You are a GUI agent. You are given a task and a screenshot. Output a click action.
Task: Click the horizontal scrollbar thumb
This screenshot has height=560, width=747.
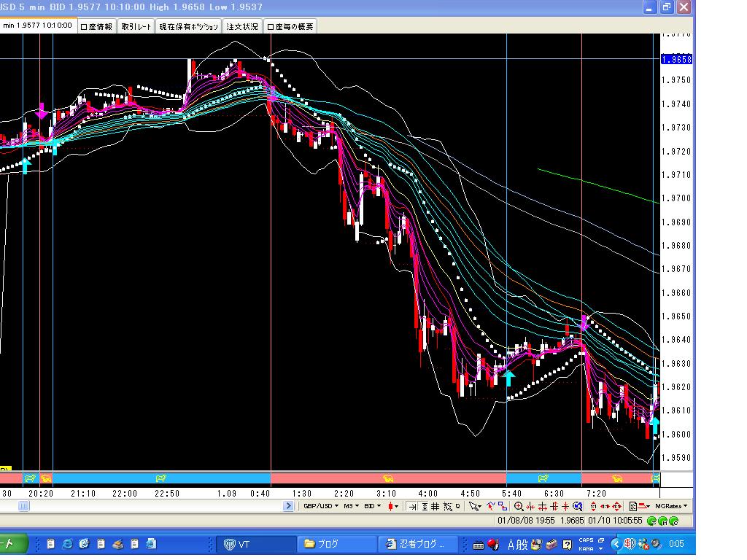tap(24, 506)
